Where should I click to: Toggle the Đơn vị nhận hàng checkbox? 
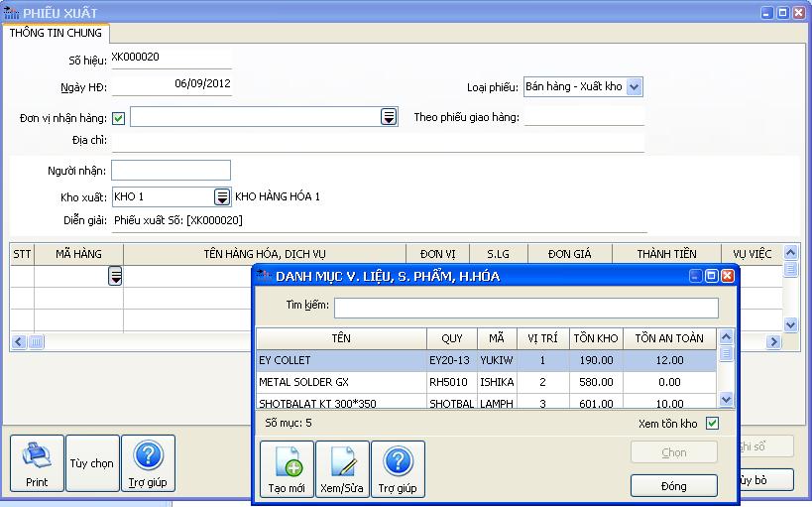(119, 118)
